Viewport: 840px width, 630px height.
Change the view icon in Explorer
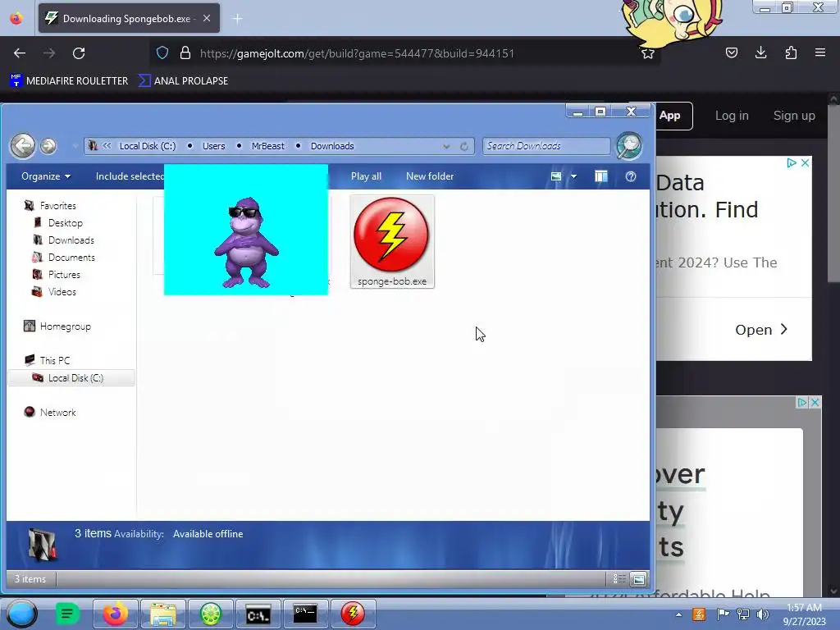click(556, 176)
